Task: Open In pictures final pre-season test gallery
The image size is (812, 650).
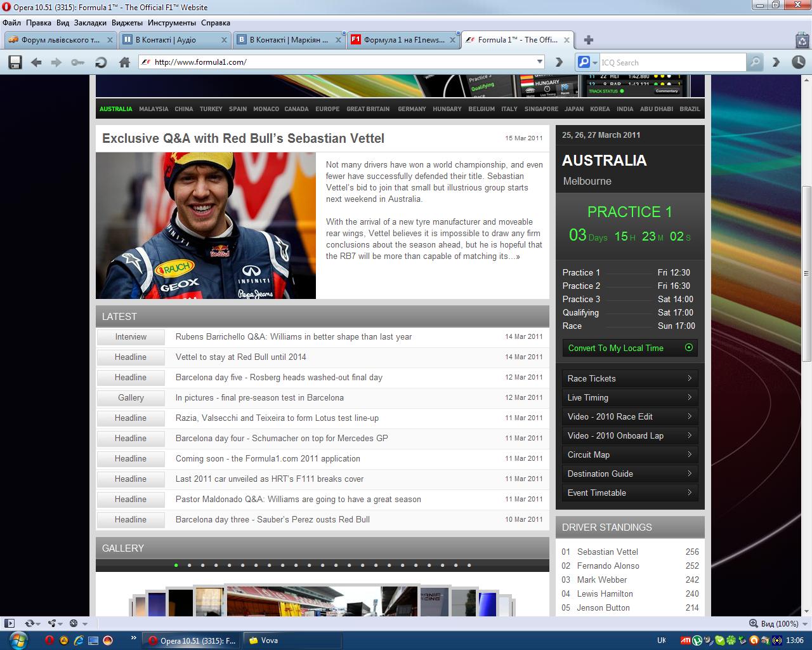Action: 259,397
